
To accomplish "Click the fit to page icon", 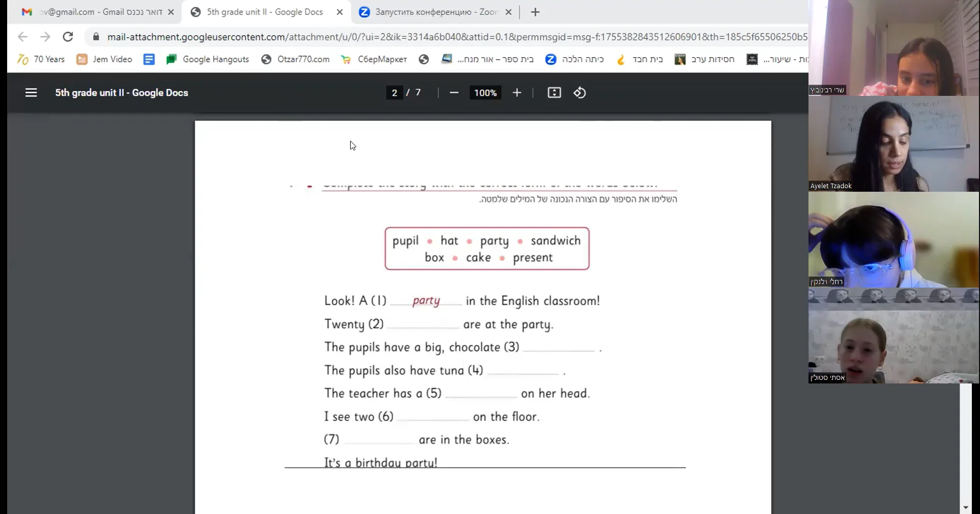I will (554, 92).
